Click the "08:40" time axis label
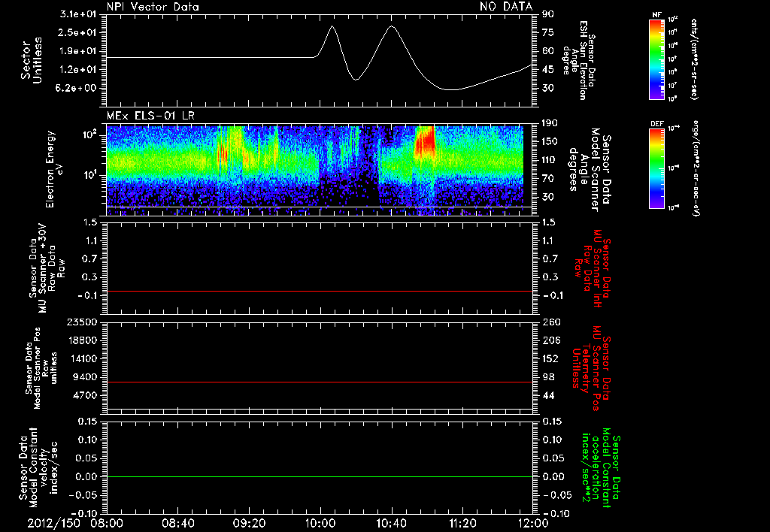770x532 pixels. point(178,523)
